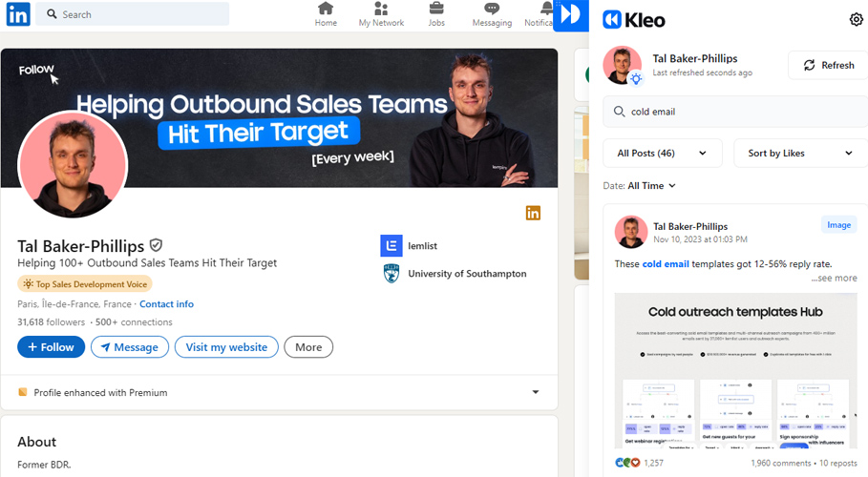868x477 pixels.
Task: Click the Notifications bell icon
Action: point(547,9)
